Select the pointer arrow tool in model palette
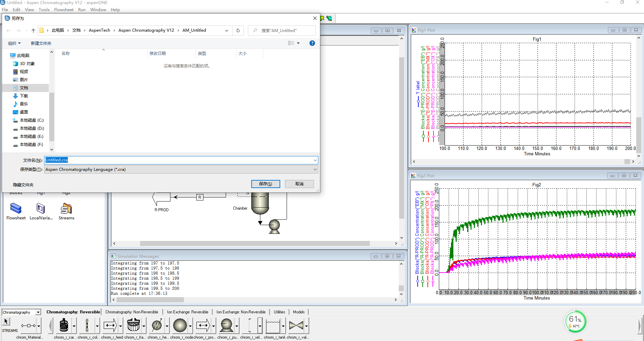The image size is (644, 341). pyautogui.click(x=6, y=322)
